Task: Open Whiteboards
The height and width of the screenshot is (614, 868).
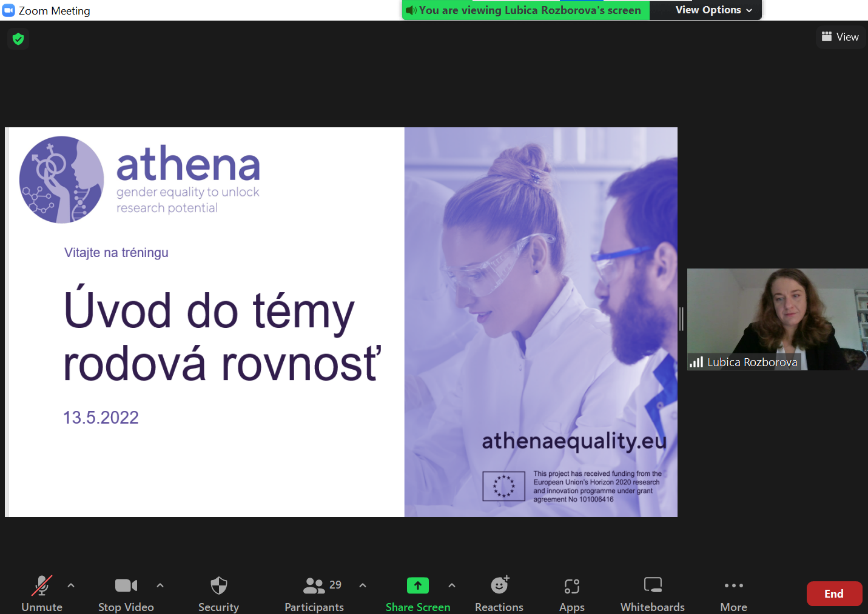Action: 653,594
